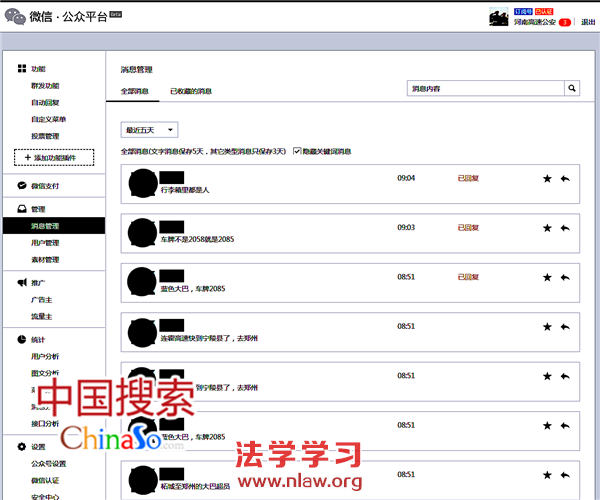Reply to the 连霍高速快到宁陵县了 message
This screenshot has width=600, height=500.
click(565, 327)
